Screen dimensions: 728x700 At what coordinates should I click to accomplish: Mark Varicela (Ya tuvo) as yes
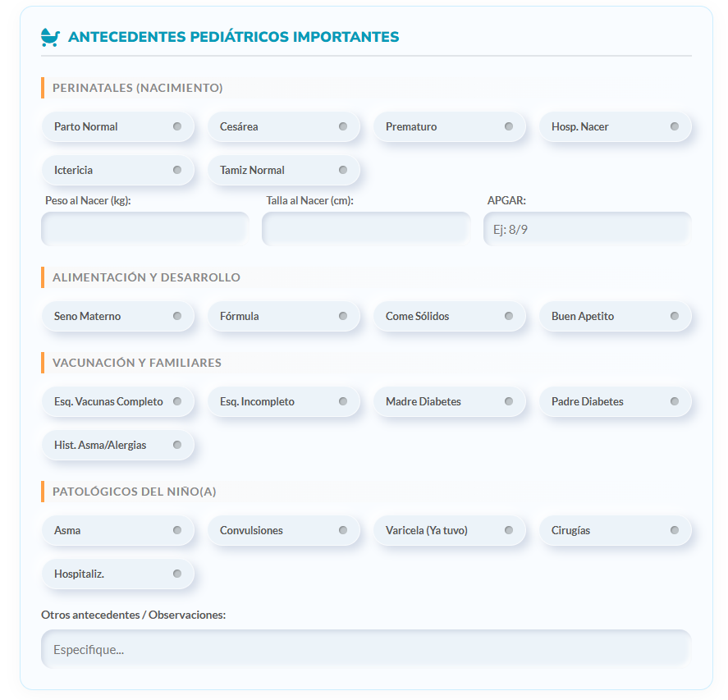pos(450,530)
